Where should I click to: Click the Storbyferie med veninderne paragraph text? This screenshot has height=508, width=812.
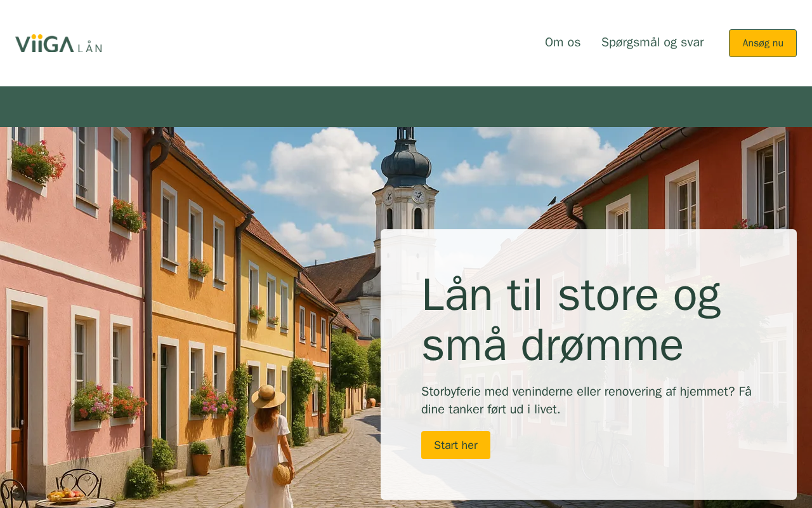[x=587, y=400]
